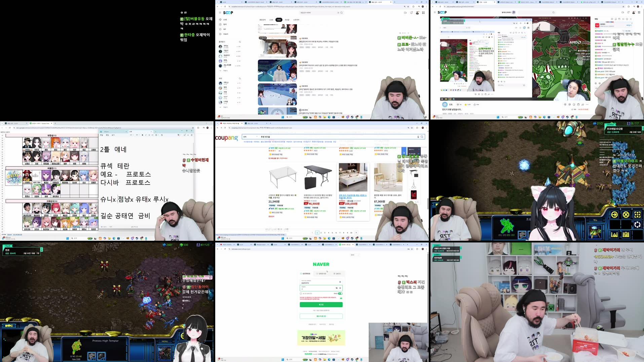Open the fill color picker in Google Sheets
The height and width of the screenshot is (362, 644).
[x=156, y=135]
